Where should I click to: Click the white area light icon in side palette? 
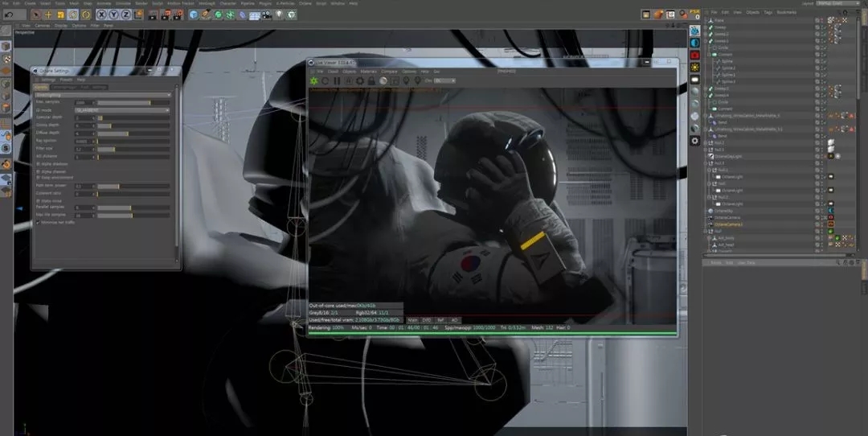pos(694,80)
